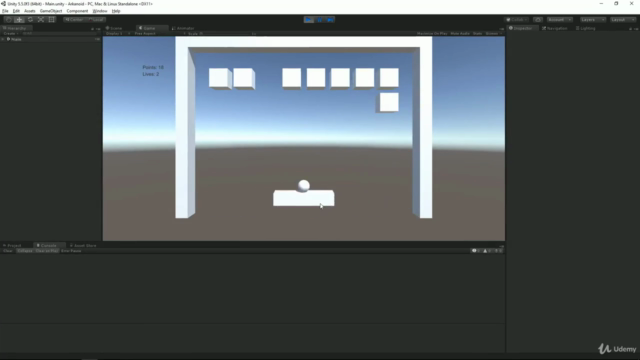Open Main scene options menu icon
The image size is (640, 360).
click(x=97, y=39)
